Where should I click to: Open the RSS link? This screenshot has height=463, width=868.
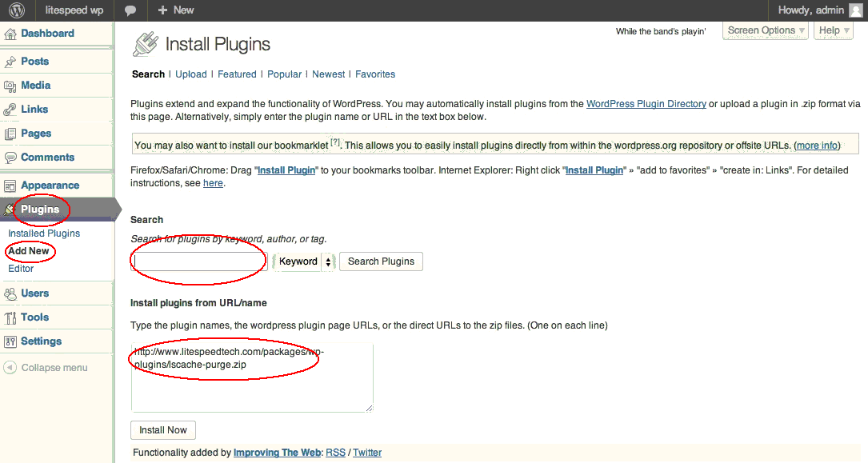335,453
